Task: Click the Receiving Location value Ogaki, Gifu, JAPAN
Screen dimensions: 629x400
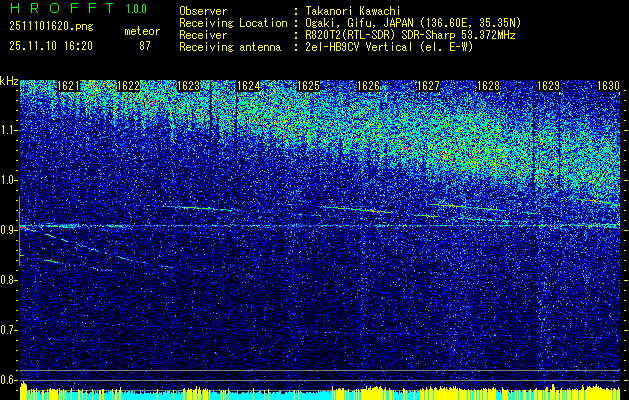Action: point(413,23)
